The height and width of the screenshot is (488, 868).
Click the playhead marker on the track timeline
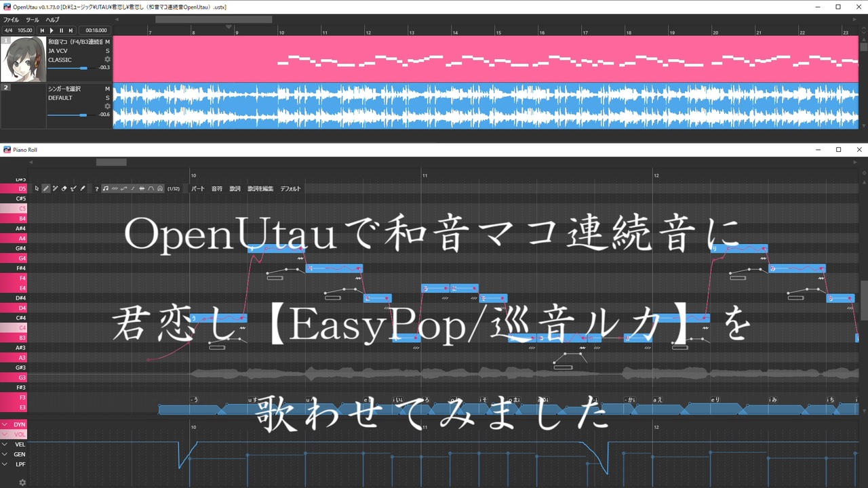229,28
